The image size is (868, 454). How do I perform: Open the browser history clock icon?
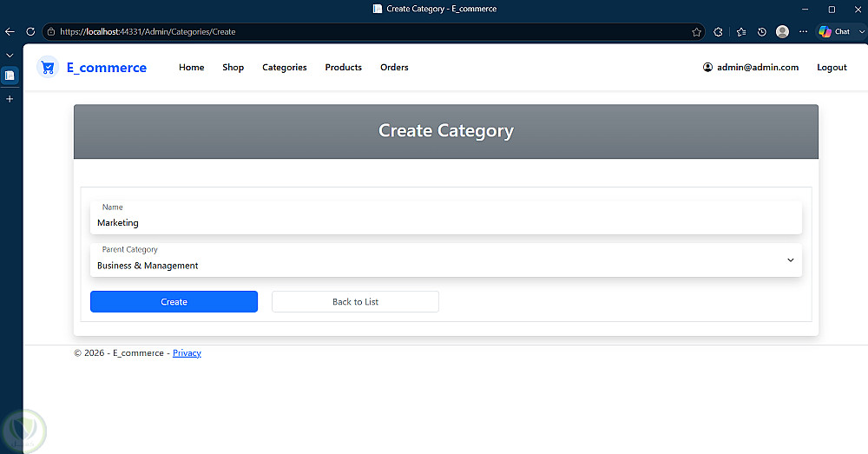tap(762, 32)
